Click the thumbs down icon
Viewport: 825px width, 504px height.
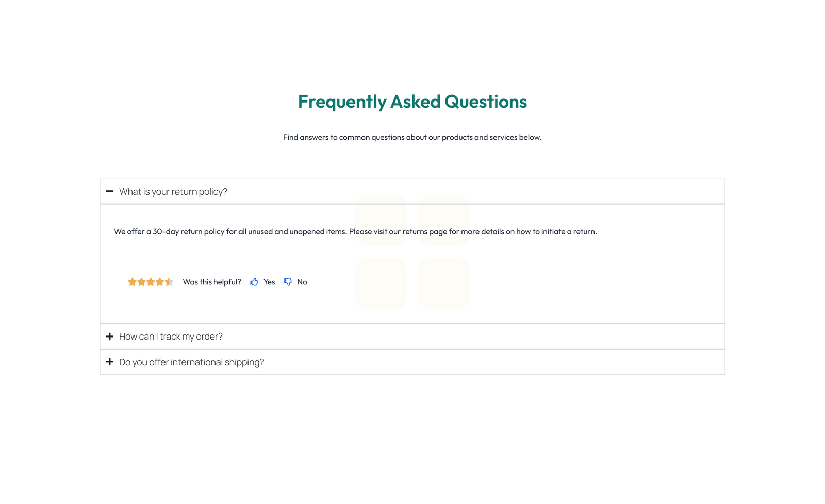pyautogui.click(x=288, y=282)
